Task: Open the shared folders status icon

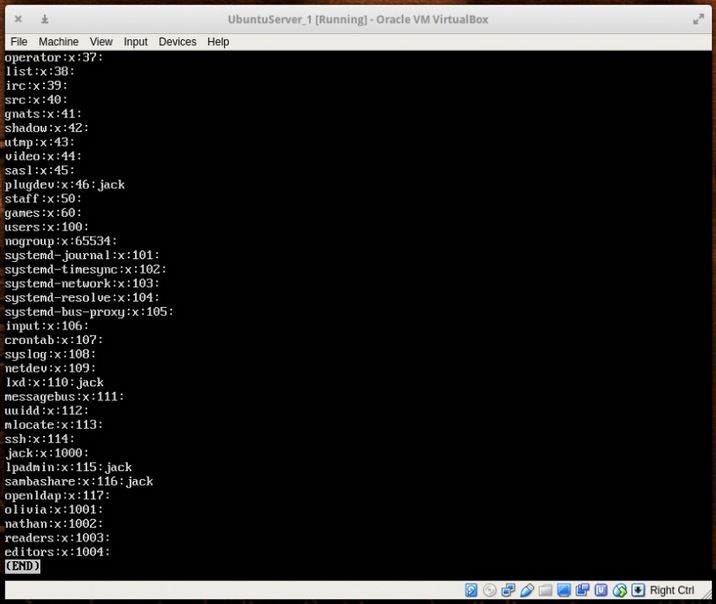Action: coord(545,590)
